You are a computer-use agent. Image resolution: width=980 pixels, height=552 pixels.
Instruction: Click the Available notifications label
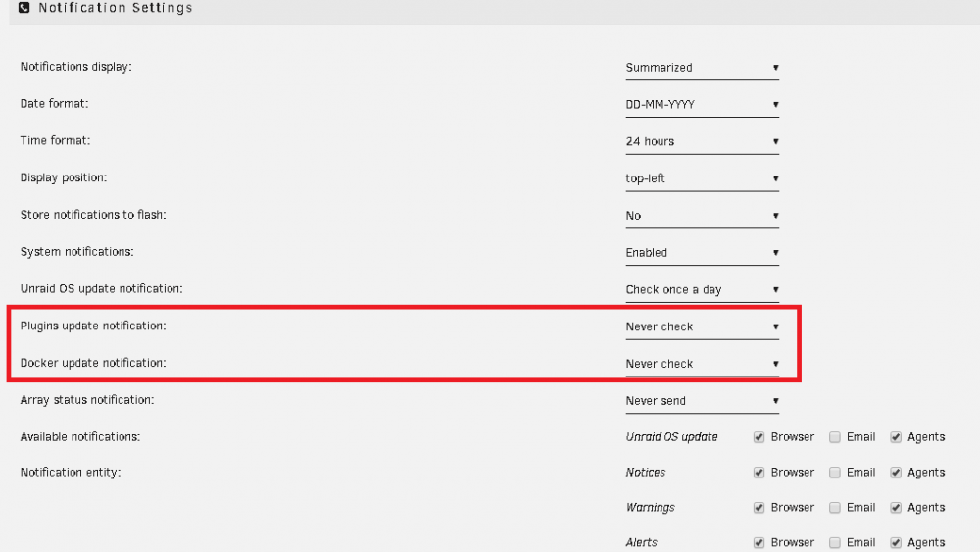[80, 437]
